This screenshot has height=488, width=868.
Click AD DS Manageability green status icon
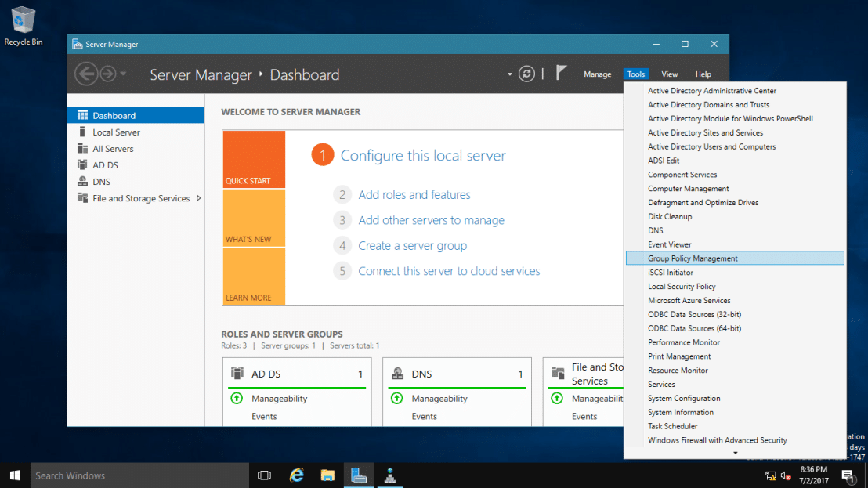(x=237, y=398)
